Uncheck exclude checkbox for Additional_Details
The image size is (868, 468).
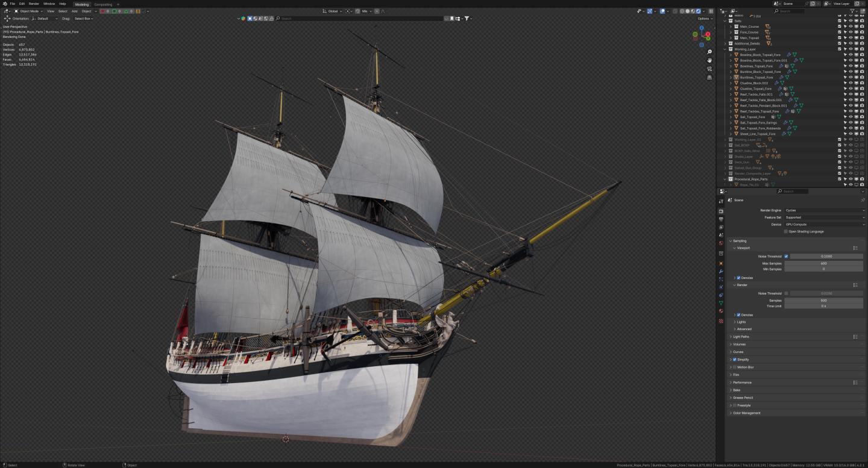coord(839,43)
